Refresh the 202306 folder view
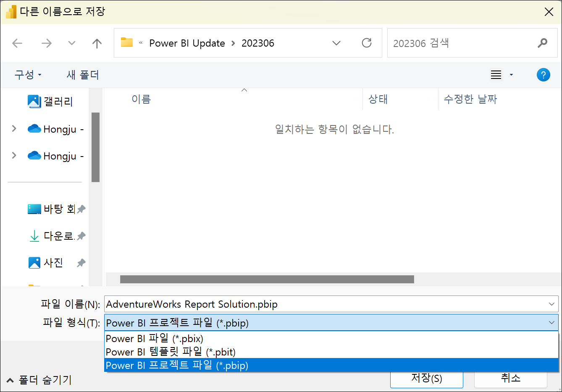The image size is (562, 392). pos(367,43)
